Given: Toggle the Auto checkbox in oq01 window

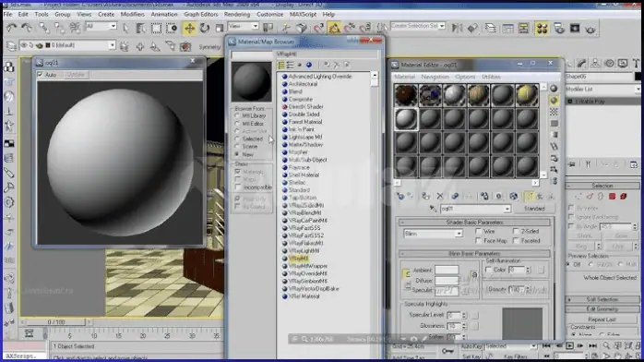Looking at the screenshot, I should [x=40, y=75].
